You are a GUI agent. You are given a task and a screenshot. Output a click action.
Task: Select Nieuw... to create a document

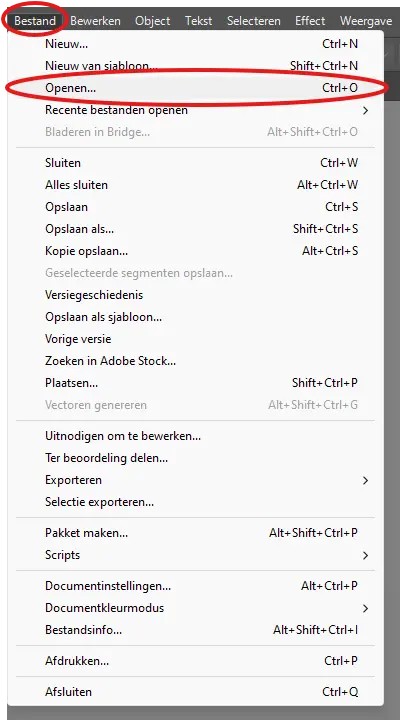point(196,44)
